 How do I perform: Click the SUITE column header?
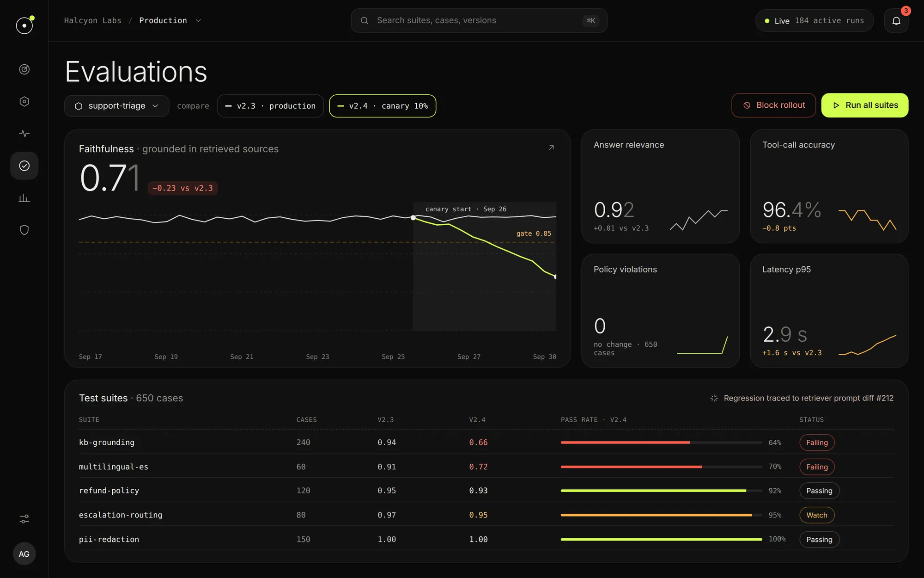89,420
